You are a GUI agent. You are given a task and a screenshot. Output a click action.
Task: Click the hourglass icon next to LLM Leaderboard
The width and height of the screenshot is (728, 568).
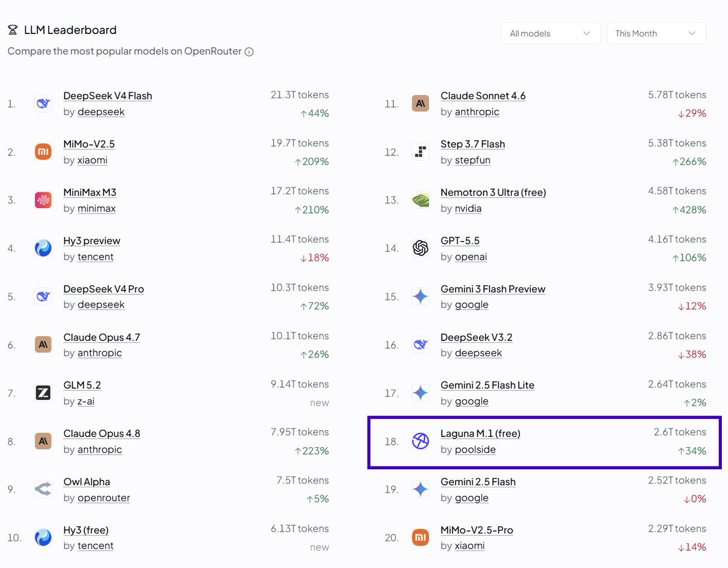click(13, 30)
